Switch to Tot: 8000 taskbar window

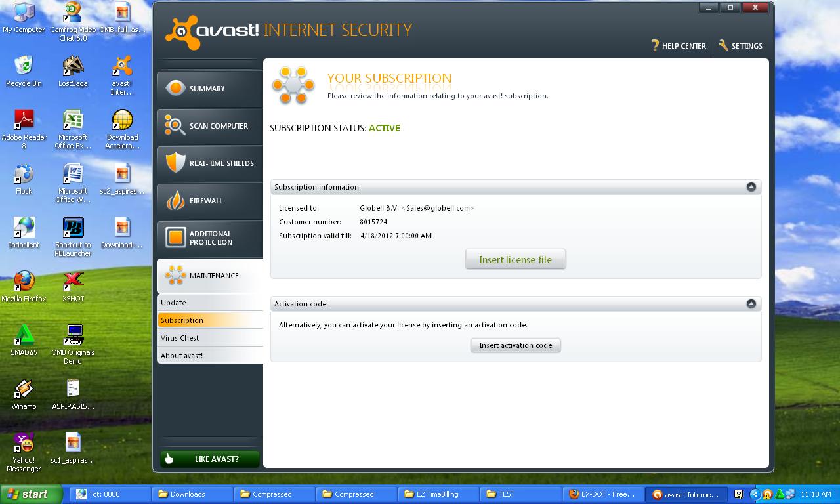click(110, 494)
